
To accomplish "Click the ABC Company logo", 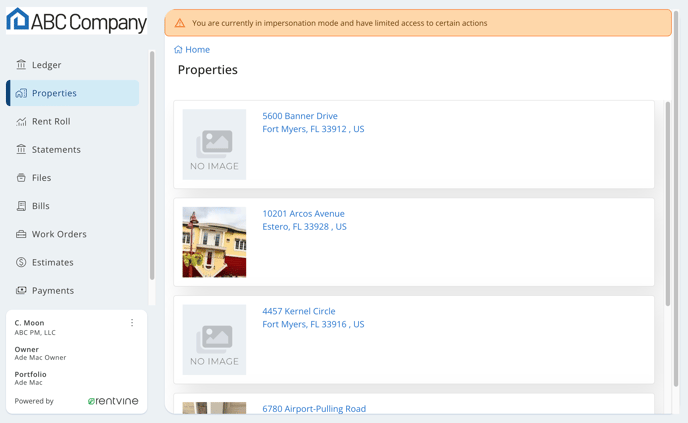I will point(77,21).
